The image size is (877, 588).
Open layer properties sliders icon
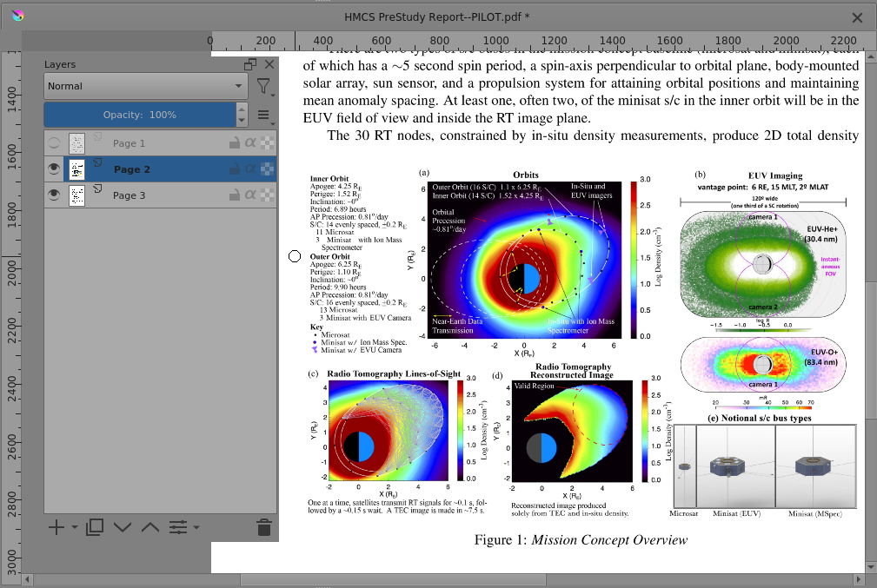tap(178, 526)
